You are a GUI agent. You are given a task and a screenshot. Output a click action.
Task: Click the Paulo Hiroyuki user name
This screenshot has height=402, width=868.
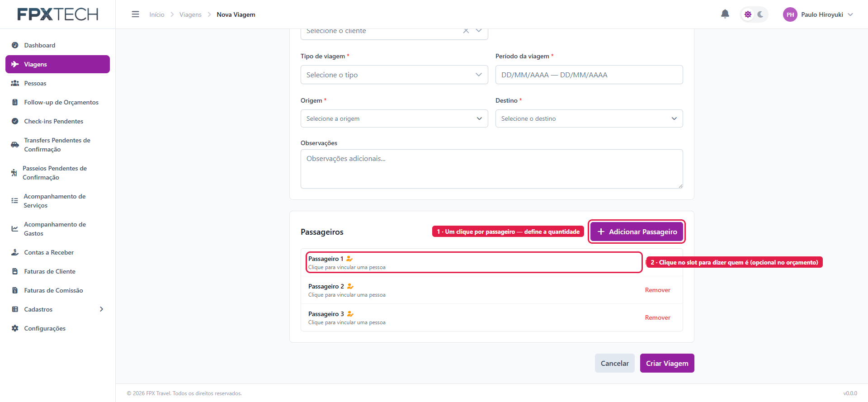(822, 14)
